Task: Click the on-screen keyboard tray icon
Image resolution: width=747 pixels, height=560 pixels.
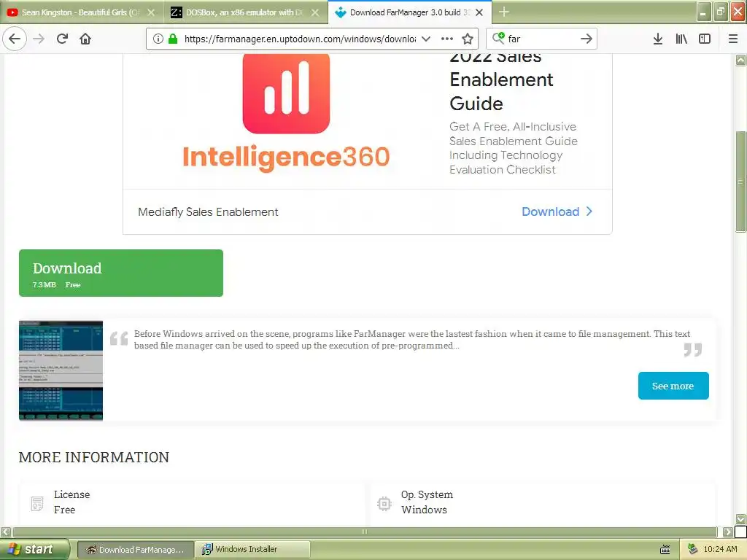Action: [x=665, y=550]
